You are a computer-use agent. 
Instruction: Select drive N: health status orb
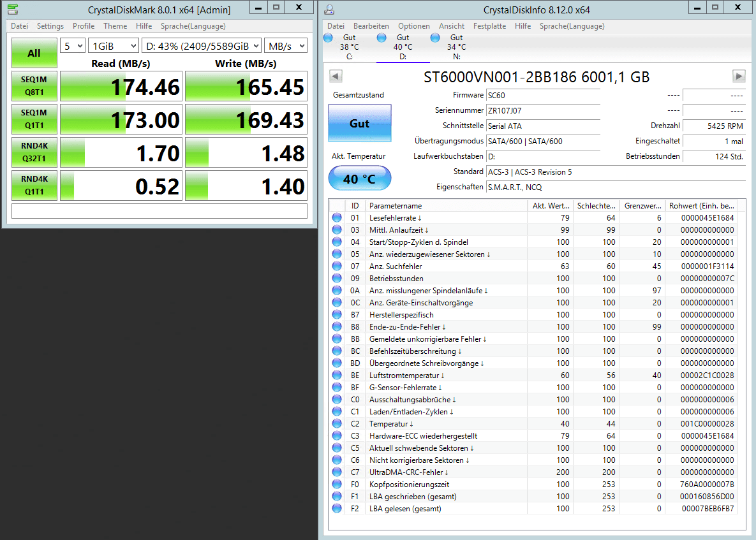pyautogui.click(x=435, y=38)
